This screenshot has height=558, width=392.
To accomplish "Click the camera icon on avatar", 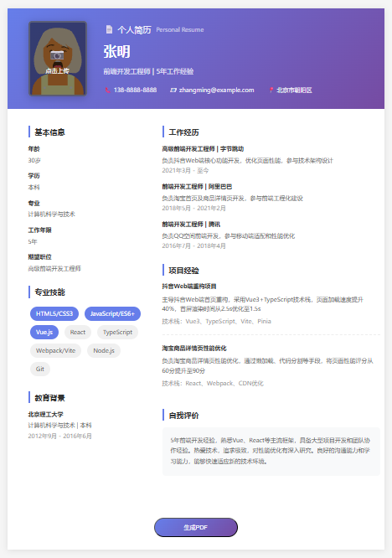I will coord(57,55).
